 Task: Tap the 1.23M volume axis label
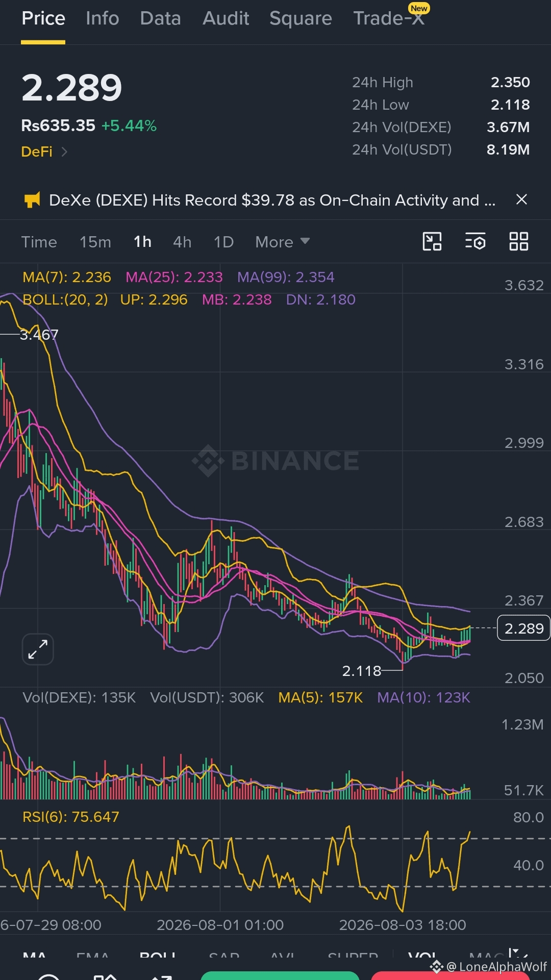pyautogui.click(x=522, y=724)
